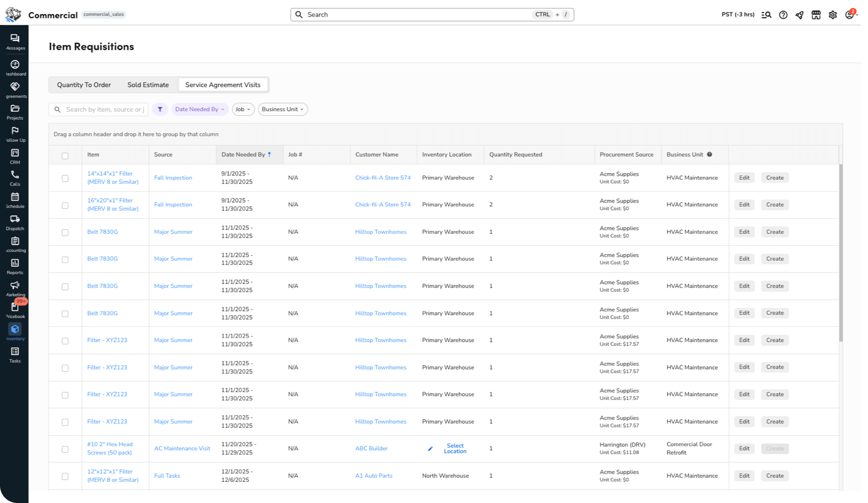Click Edit on the Chick-fil-A Store 574 row

click(744, 178)
